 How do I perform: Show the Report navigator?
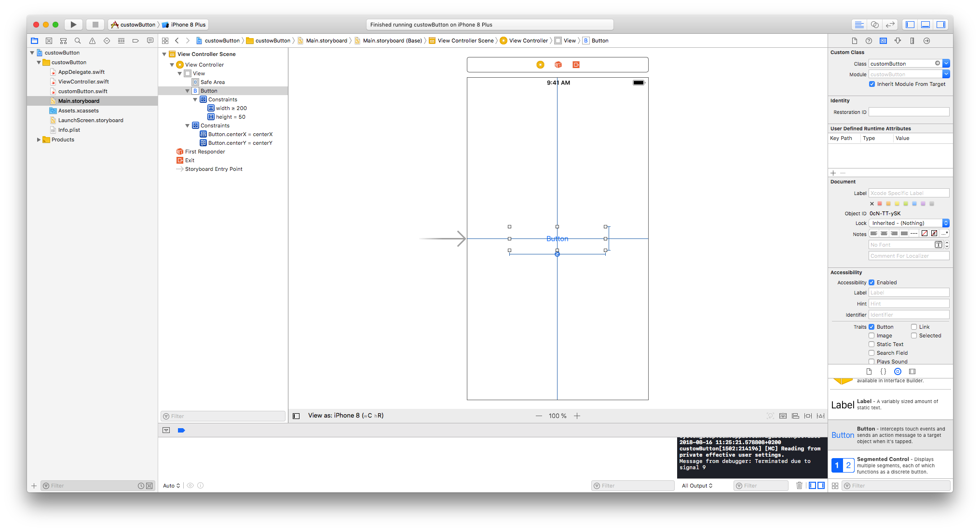pyautogui.click(x=150, y=41)
